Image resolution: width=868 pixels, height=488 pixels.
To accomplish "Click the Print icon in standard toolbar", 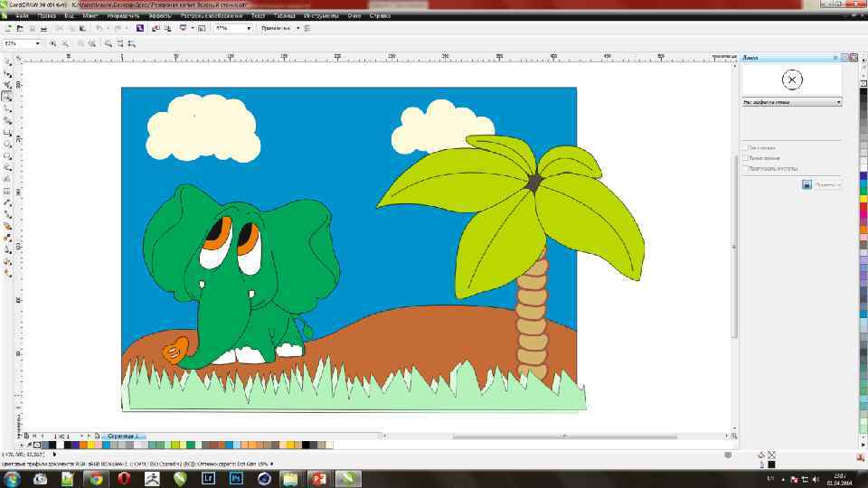I will [x=43, y=28].
